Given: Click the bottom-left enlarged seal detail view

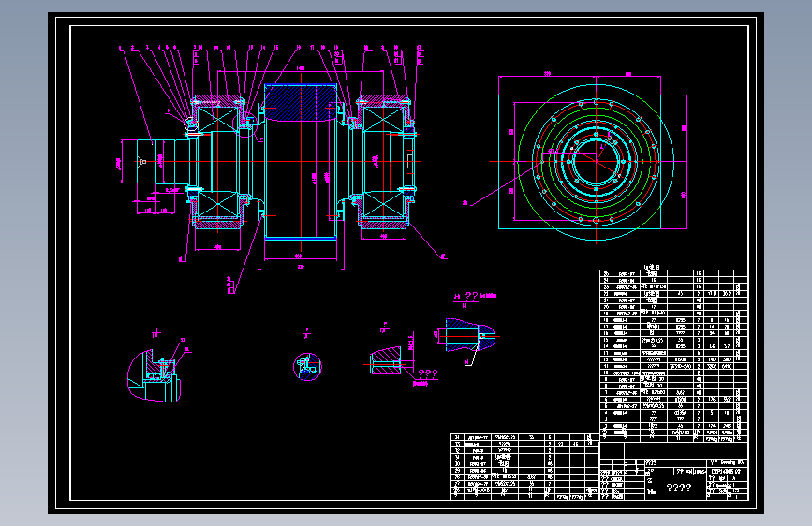Looking at the screenshot, I should click(154, 376).
